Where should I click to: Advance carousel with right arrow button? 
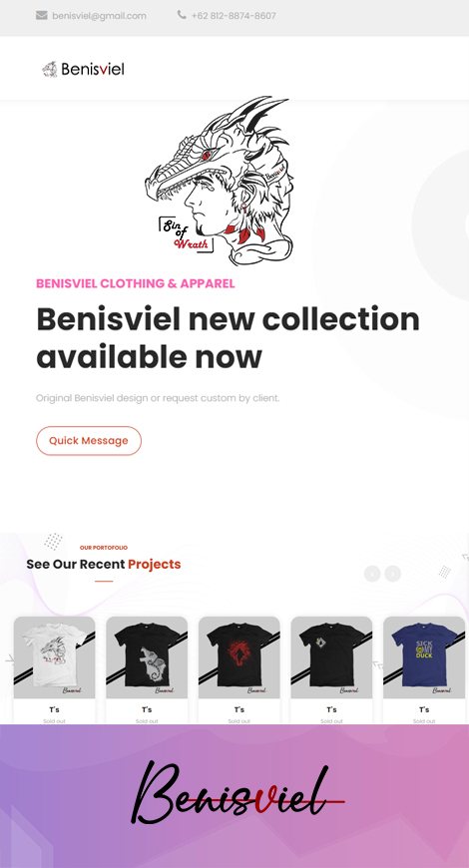(x=392, y=574)
